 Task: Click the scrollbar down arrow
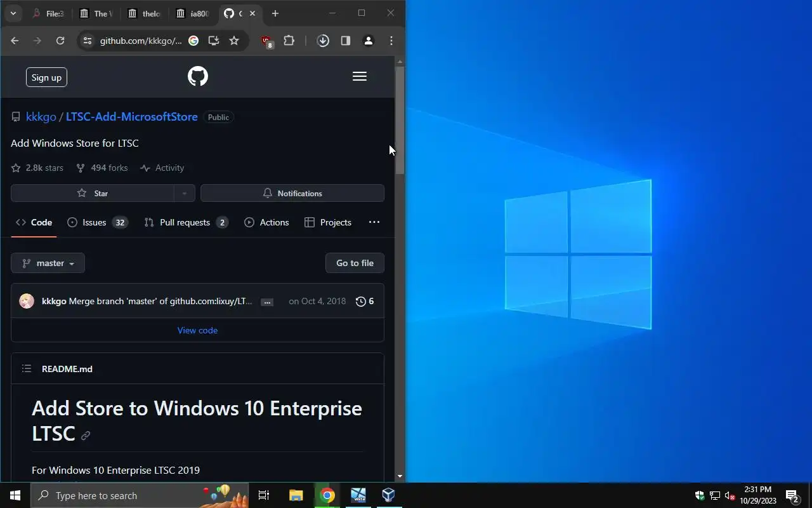coord(400,476)
